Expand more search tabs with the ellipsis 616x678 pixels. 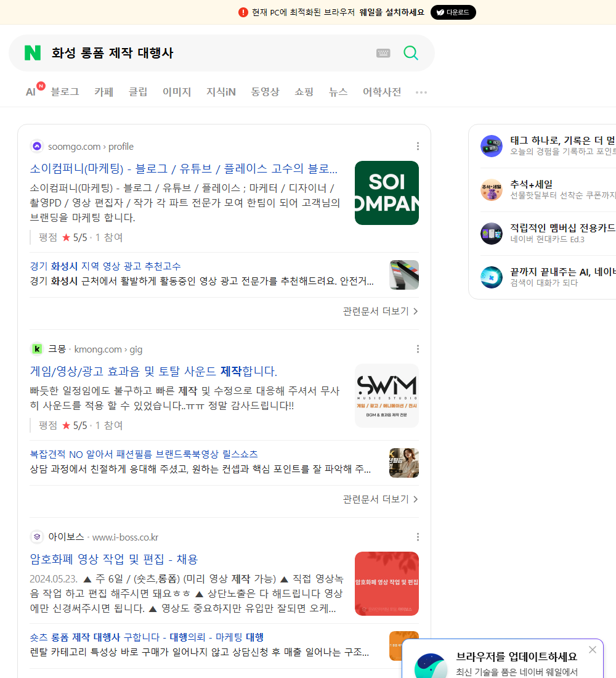(421, 92)
